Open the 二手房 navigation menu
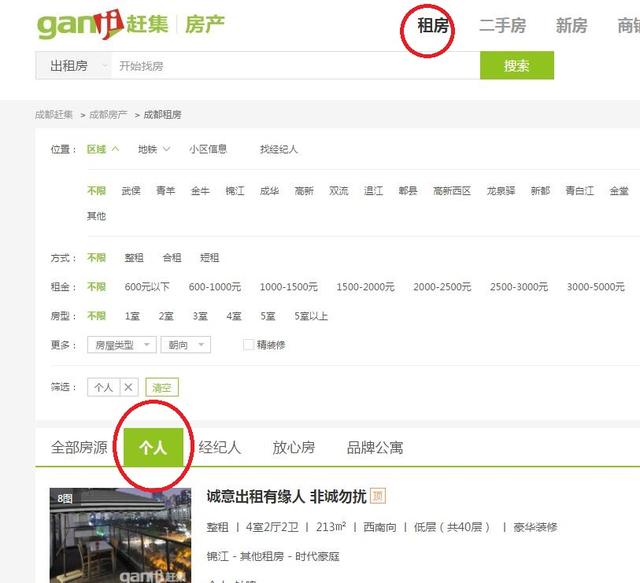Viewport: 640px width, 583px height. 502,26
